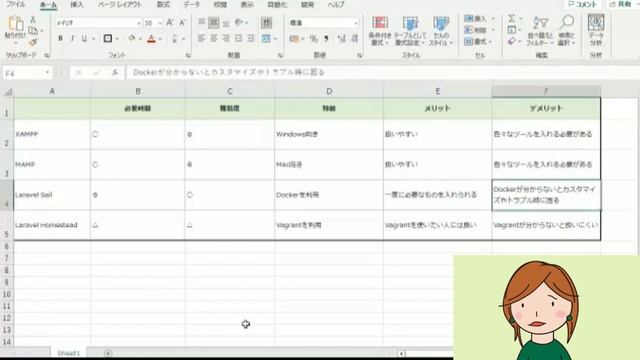Screen dimensions: 640x360
Task: Click Insert Function fx icon
Action: (115, 73)
